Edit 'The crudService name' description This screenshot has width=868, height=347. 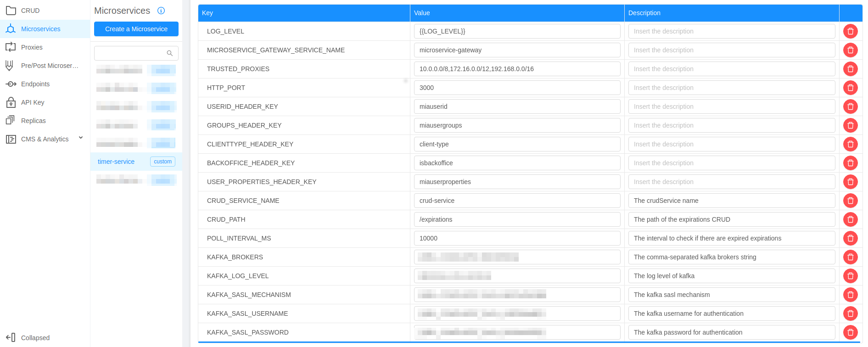(732, 201)
